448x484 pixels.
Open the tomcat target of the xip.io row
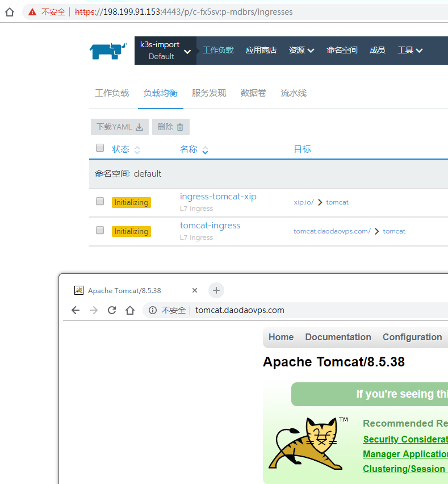[x=337, y=202]
